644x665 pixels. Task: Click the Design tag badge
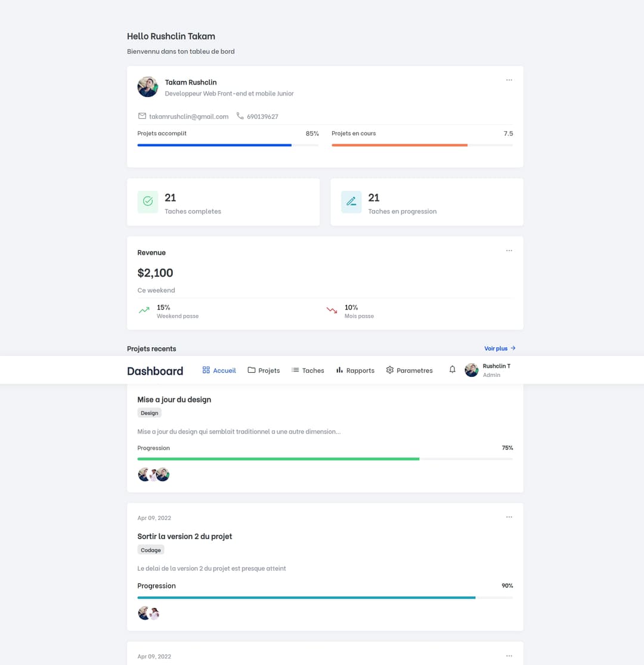[149, 413]
